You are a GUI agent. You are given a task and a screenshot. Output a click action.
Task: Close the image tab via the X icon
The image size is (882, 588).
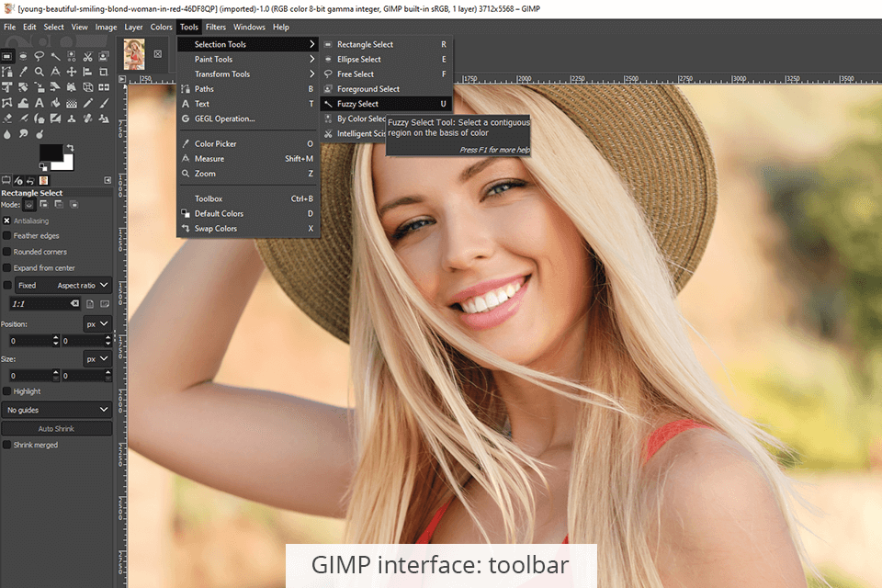(158, 54)
